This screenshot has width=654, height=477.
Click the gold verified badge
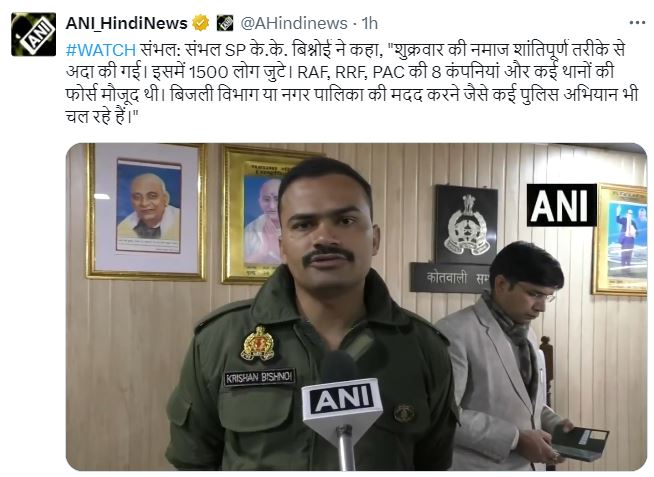tap(201, 23)
